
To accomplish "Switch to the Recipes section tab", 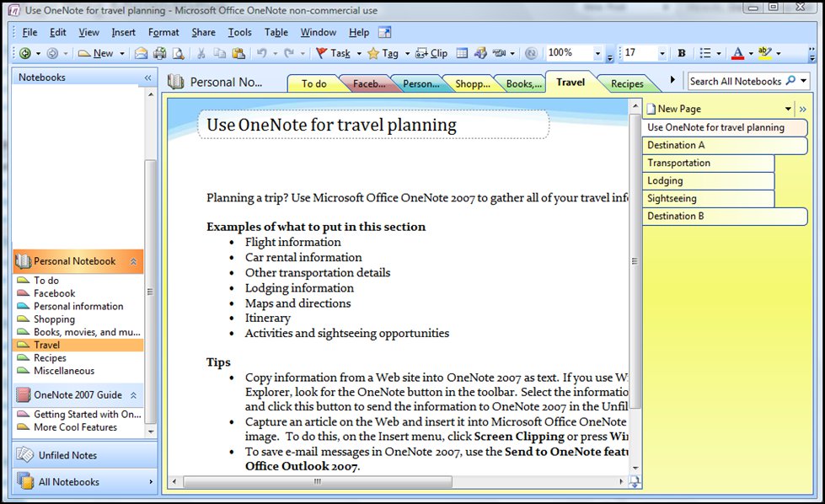I will point(627,83).
